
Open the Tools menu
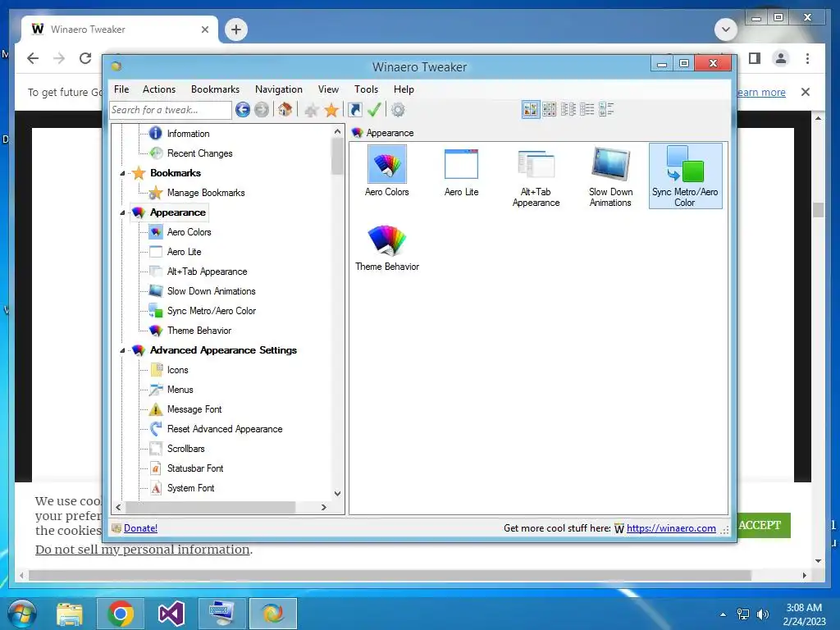click(366, 89)
